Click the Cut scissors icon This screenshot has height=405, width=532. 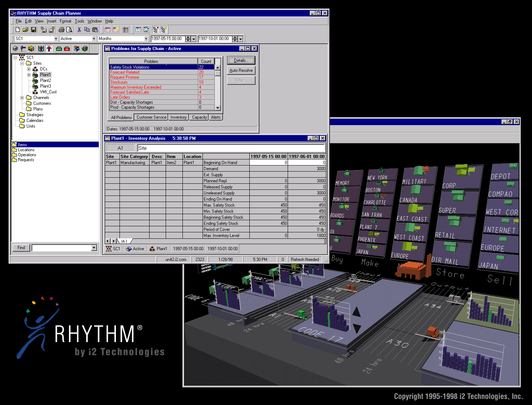[x=79, y=30]
